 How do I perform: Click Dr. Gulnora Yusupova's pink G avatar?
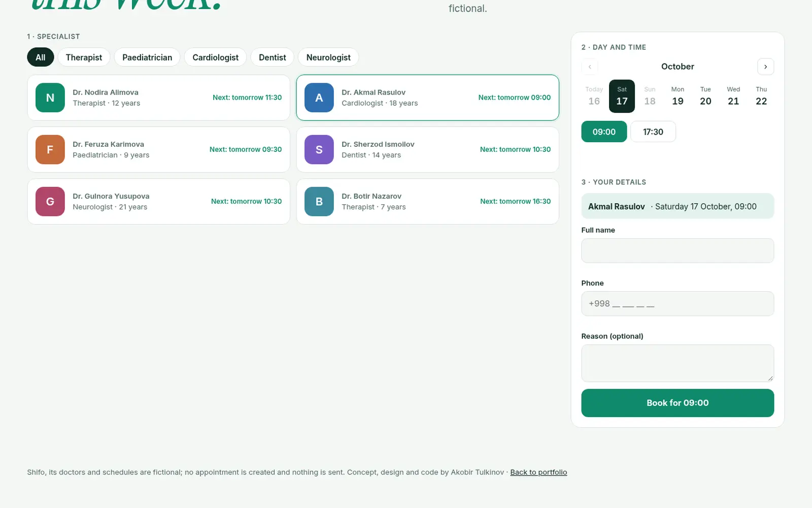point(50,201)
